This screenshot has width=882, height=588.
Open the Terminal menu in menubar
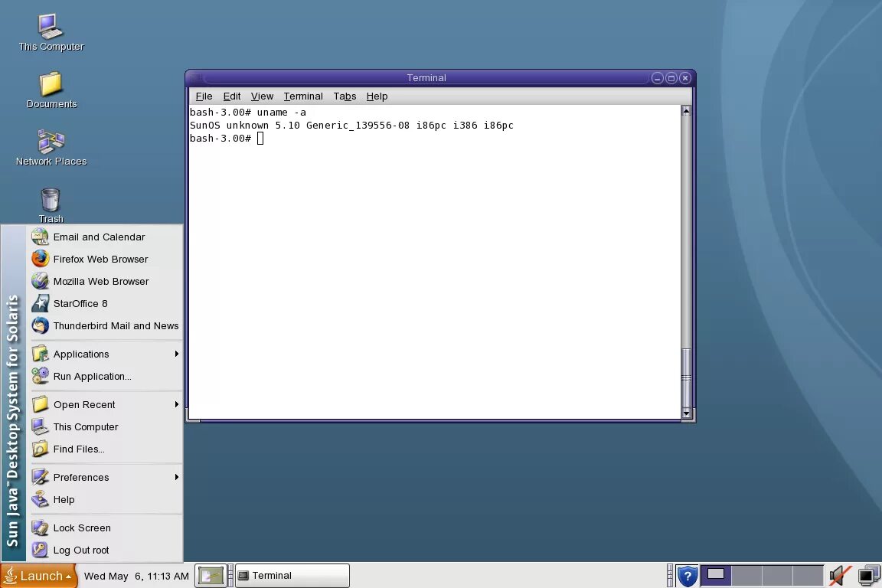tap(303, 96)
